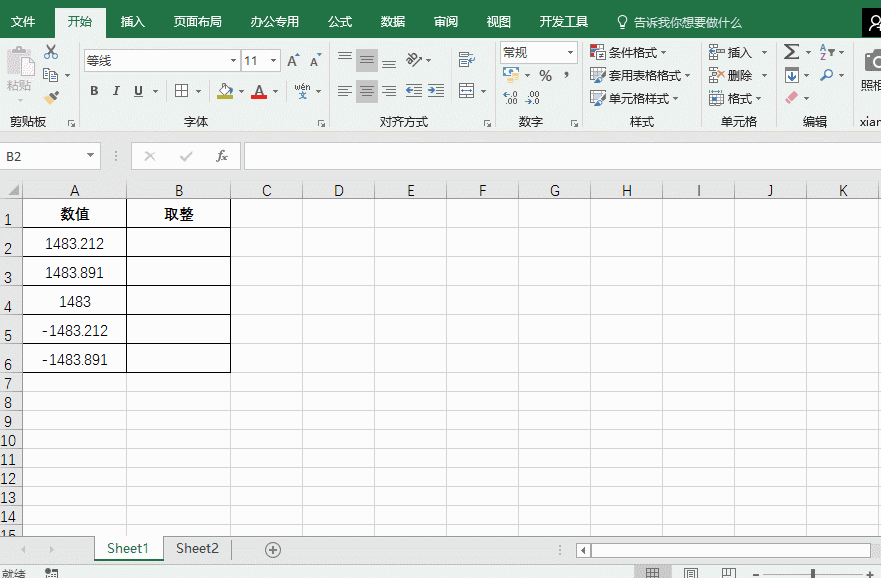Click the increase decimal icon

click(x=509, y=95)
